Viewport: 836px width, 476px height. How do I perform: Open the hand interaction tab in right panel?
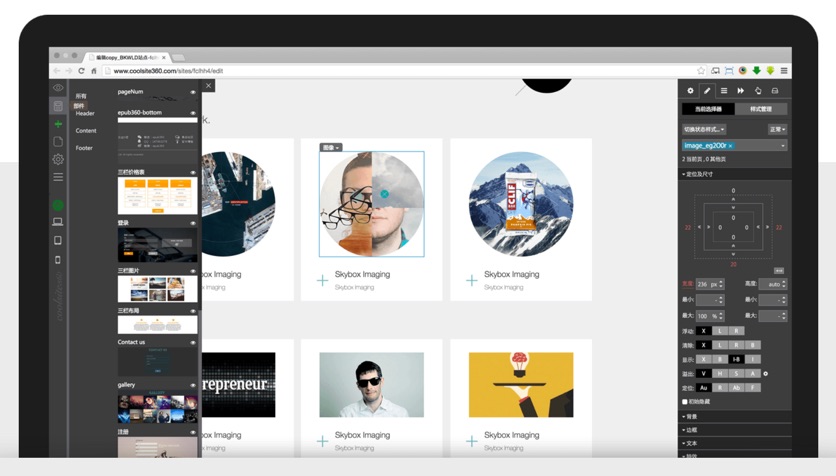pyautogui.click(x=758, y=91)
